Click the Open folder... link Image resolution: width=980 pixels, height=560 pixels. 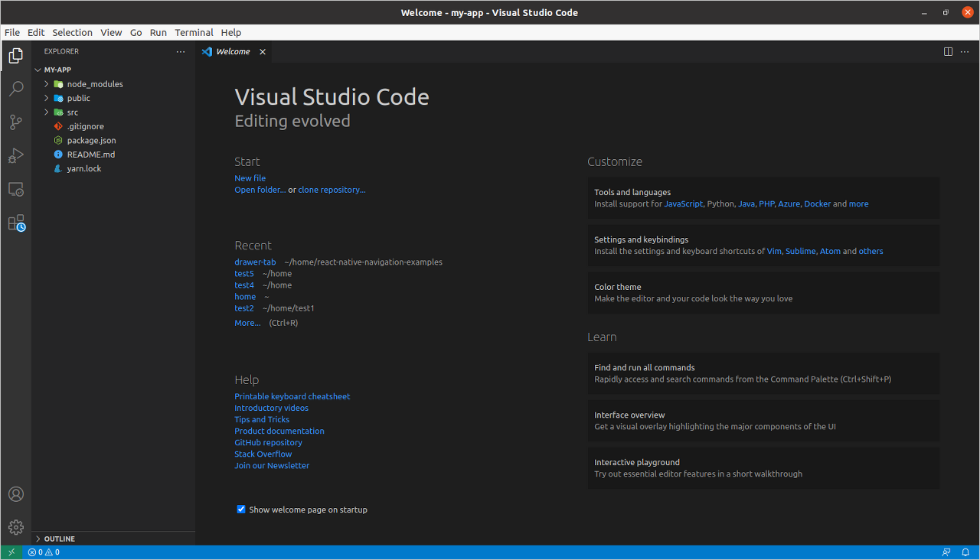click(260, 190)
